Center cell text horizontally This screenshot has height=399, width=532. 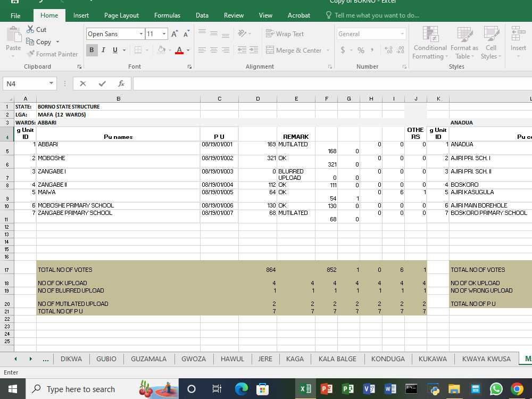[214, 50]
